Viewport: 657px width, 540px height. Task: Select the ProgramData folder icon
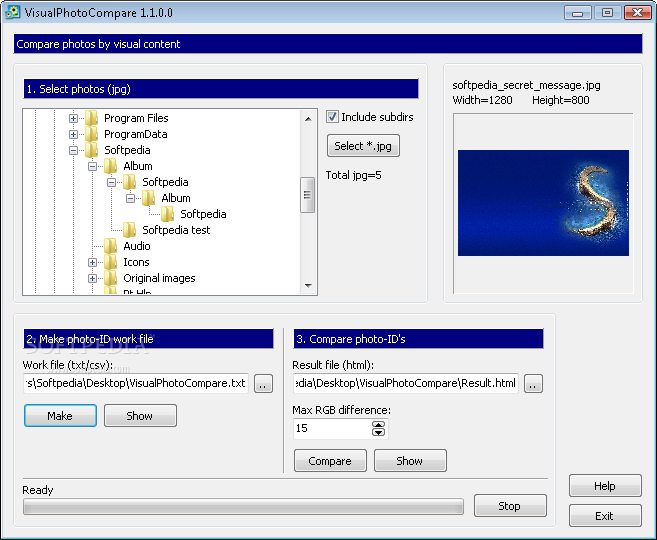coord(91,134)
